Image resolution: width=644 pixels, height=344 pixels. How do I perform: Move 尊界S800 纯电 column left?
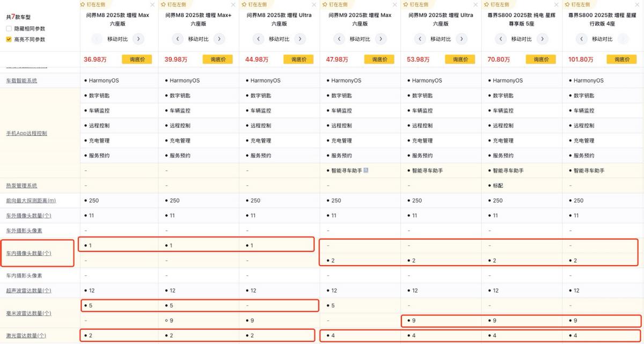point(501,39)
